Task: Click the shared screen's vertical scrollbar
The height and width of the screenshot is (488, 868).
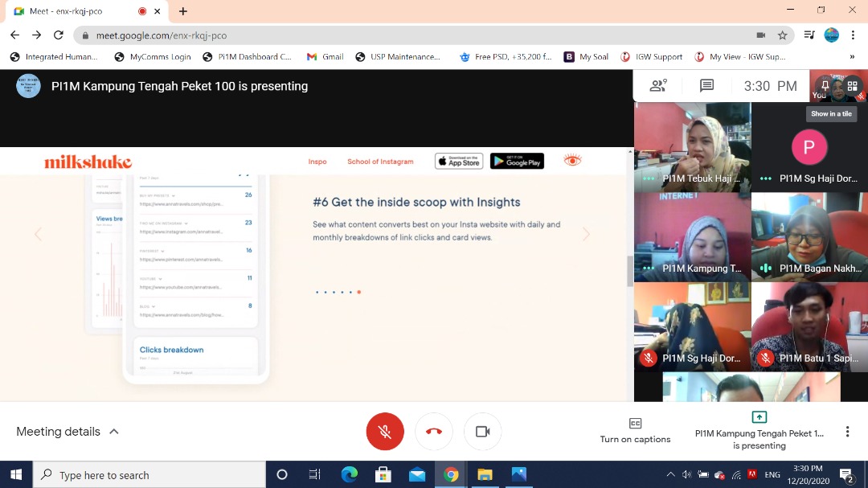Action: (630, 271)
